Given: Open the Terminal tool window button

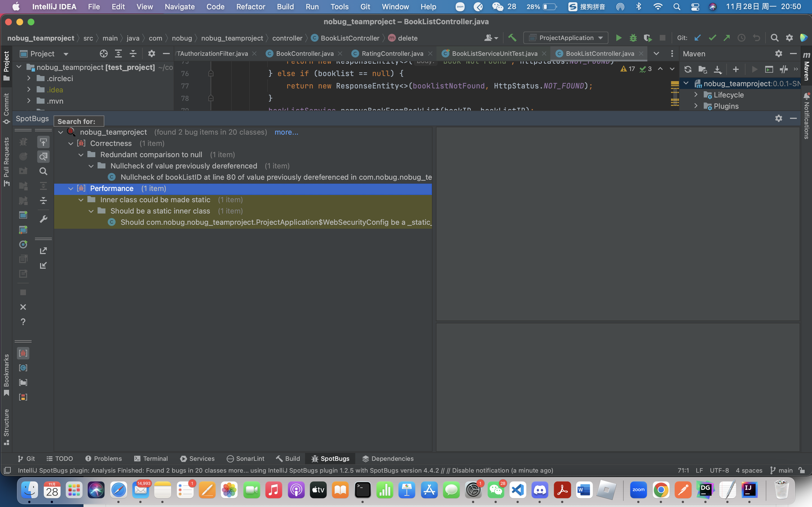Looking at the screenshot, I should click(151, 458).
